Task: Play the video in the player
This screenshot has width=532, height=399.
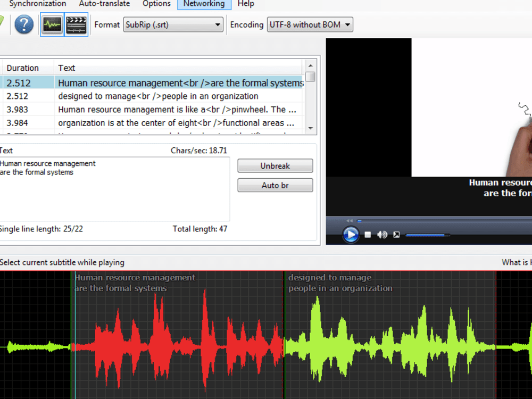Action: point(351,235)
